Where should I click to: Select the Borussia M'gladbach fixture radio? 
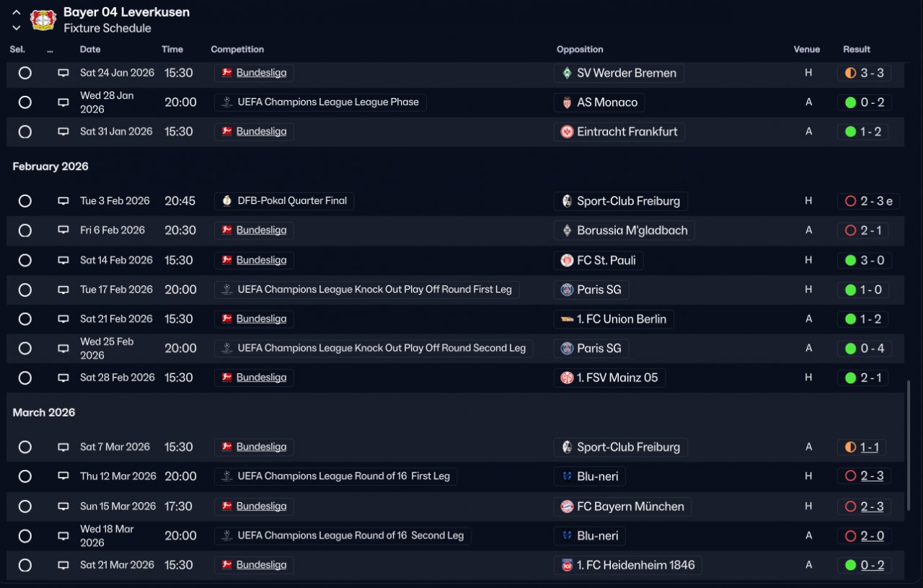coord(25,231)
